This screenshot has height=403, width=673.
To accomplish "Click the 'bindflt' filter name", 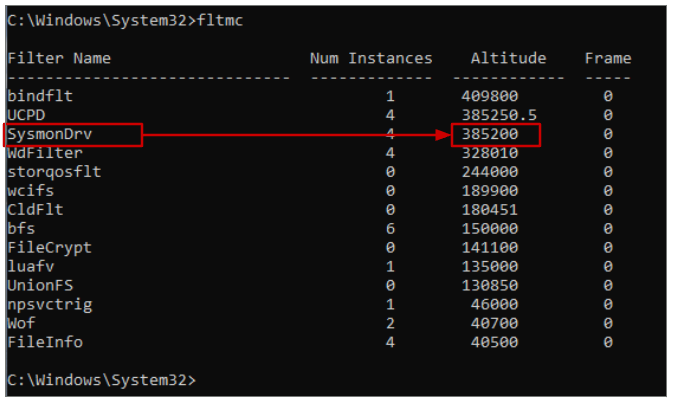I will (40, 96).
